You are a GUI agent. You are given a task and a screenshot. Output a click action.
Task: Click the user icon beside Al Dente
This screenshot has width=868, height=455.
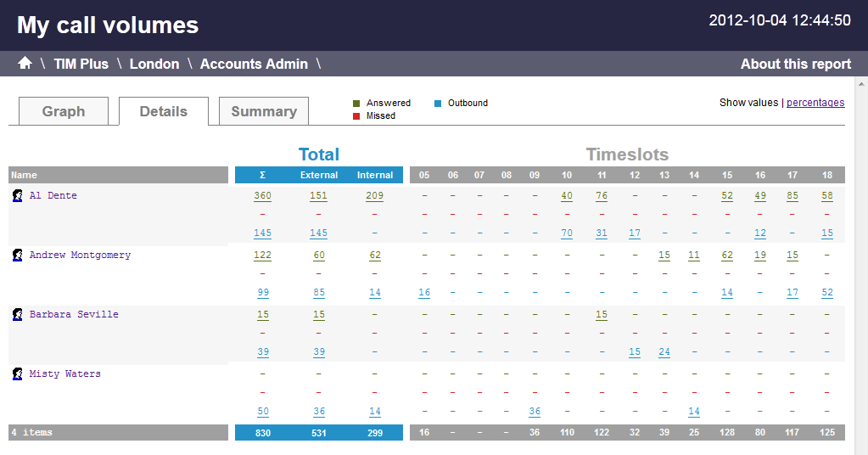pyautogui.click(x=17, y=196)
